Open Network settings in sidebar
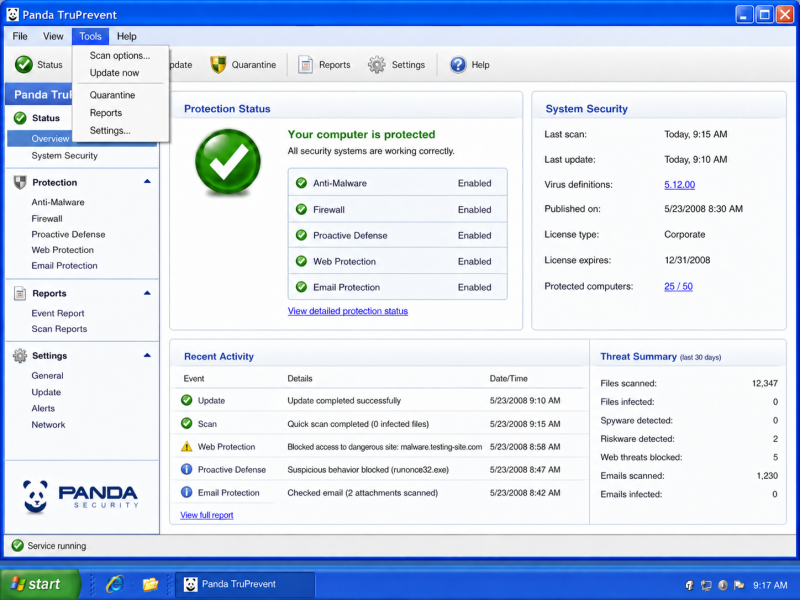 pos(48,424)
